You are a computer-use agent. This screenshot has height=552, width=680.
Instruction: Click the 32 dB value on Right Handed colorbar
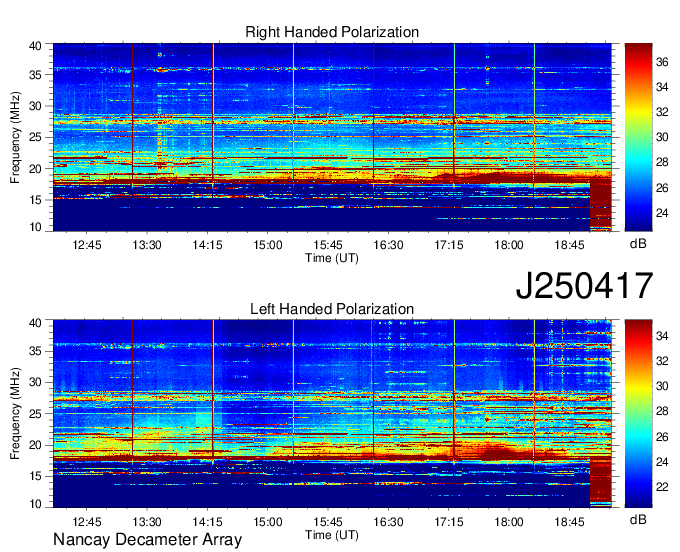[662, 112]
